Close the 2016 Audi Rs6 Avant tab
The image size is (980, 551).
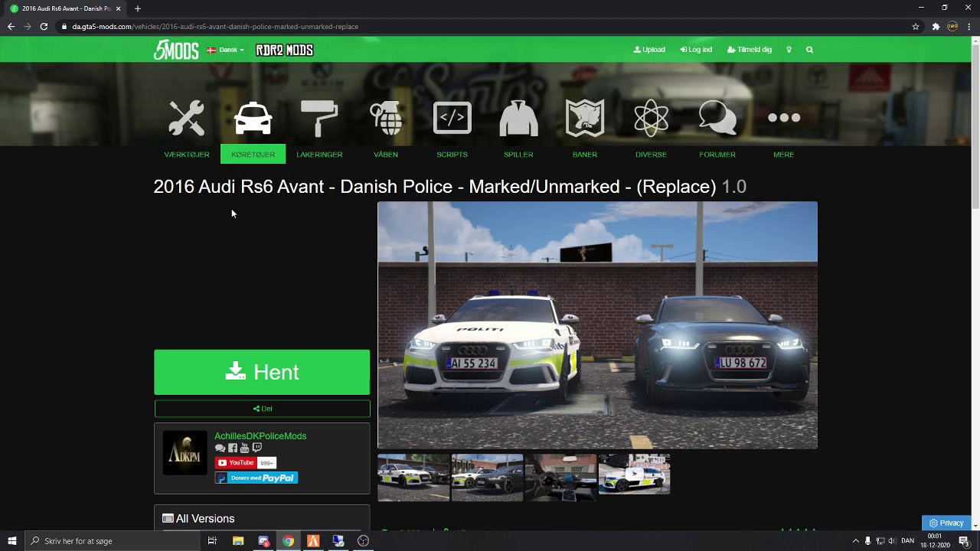(118, 8)
